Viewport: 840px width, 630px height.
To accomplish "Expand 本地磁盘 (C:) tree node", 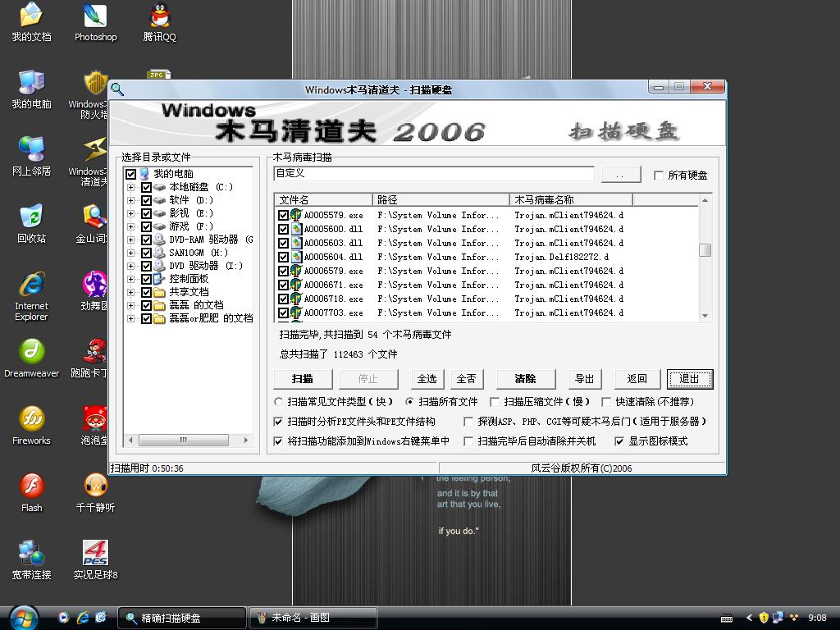I will click(x=130, y=187).
